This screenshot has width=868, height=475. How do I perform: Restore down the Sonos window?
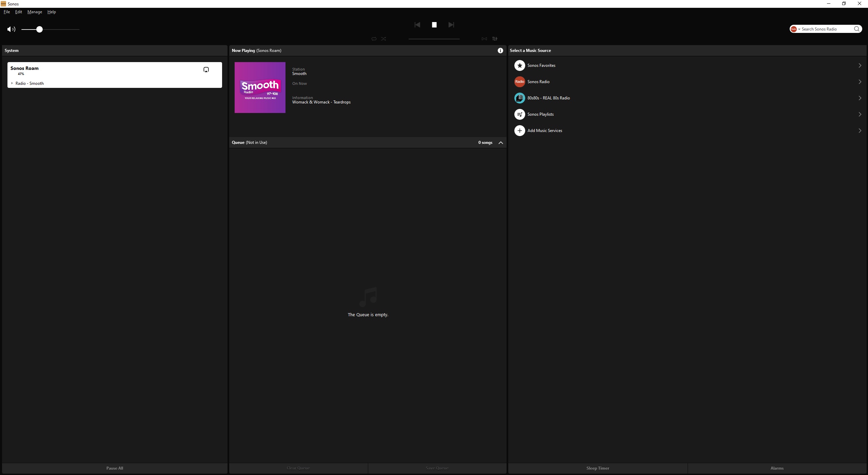[844, 4]
